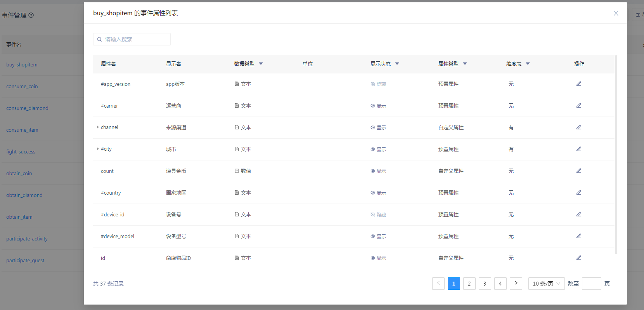Open edit for channel property

[x=578, y=127]
